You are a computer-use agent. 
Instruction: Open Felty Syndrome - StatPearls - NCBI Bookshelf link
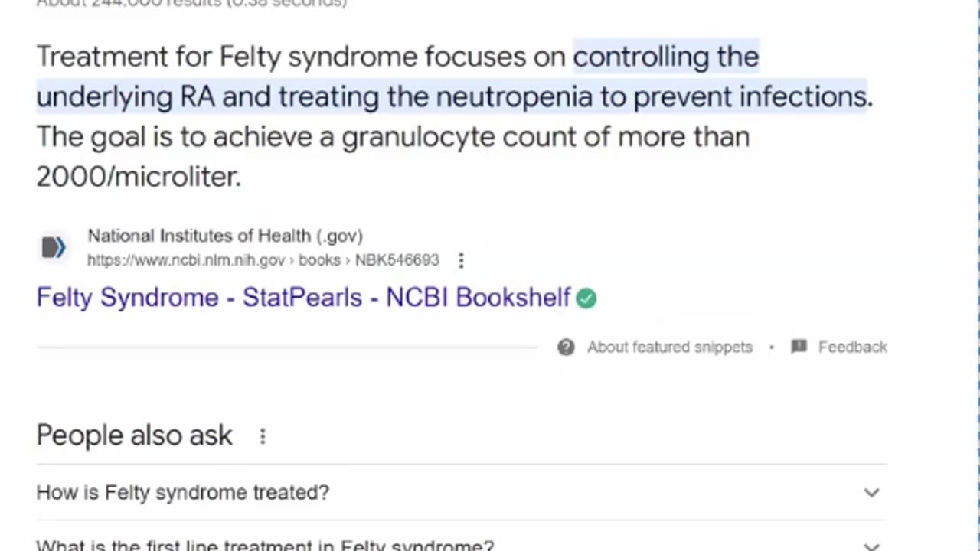303,297
